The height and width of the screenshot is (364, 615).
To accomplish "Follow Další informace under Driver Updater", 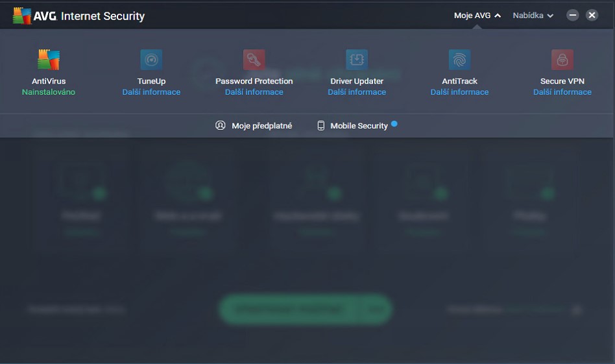I will click(357, 92).
